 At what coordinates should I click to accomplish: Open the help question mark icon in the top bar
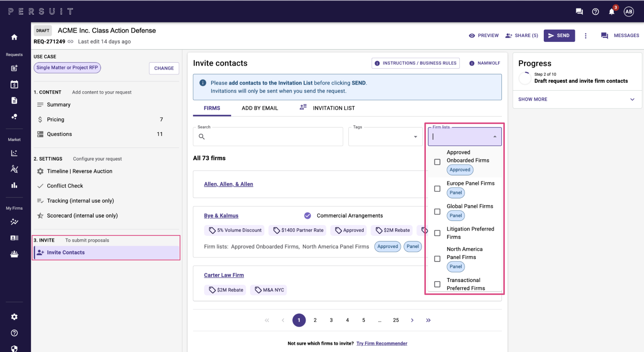595,12
